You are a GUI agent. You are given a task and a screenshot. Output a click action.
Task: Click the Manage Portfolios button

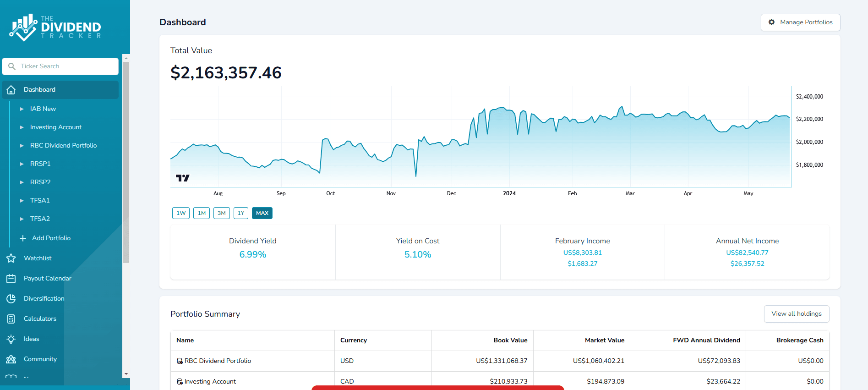(x=801, y=22)
